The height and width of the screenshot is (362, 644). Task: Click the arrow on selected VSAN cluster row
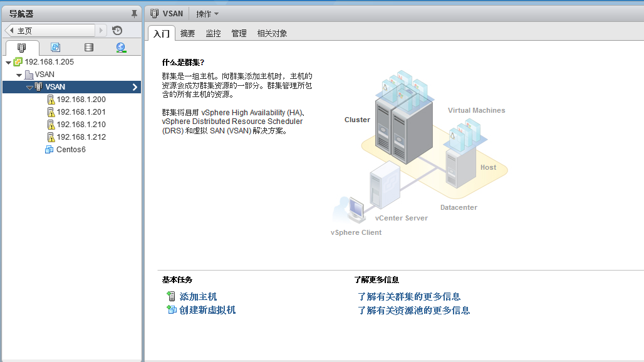click(135, 87)
